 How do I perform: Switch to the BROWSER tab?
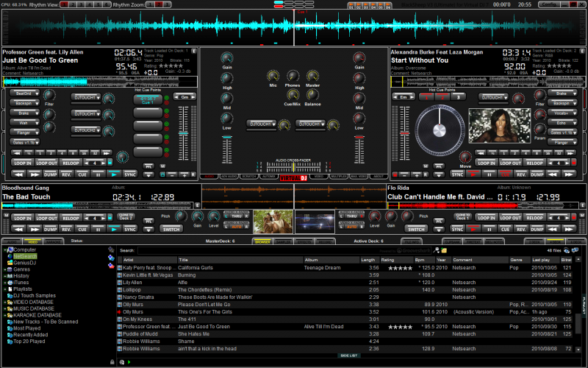coord(262,241)
